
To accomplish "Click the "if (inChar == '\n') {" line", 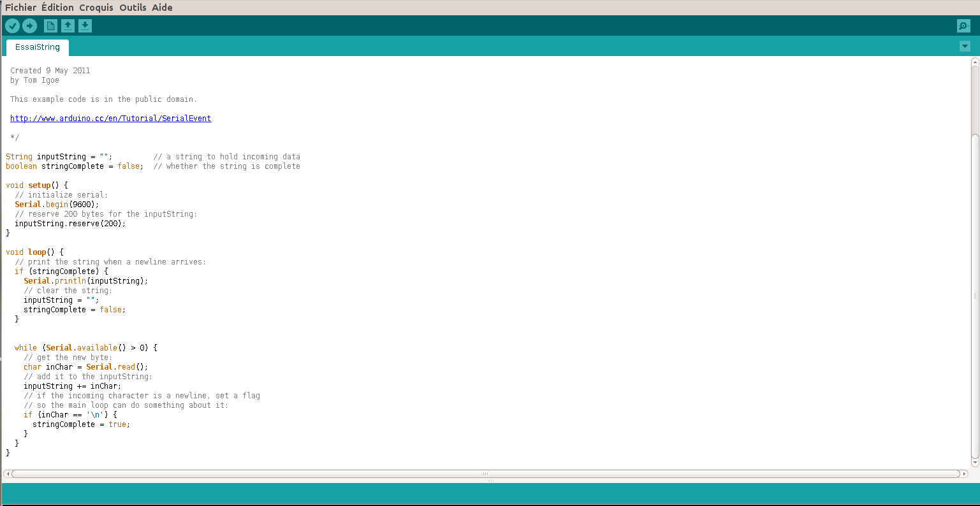I will tap(70, 415).
